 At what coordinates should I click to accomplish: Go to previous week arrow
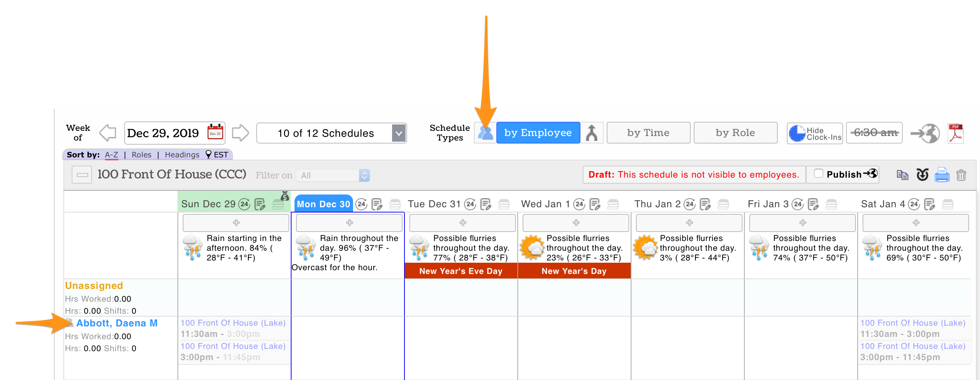click(108, 133)
